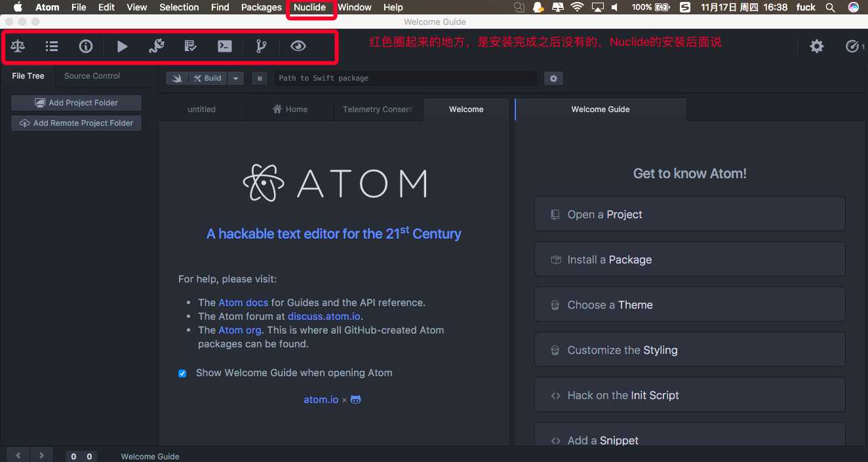Click the Swift bird task runner icon

177,78
